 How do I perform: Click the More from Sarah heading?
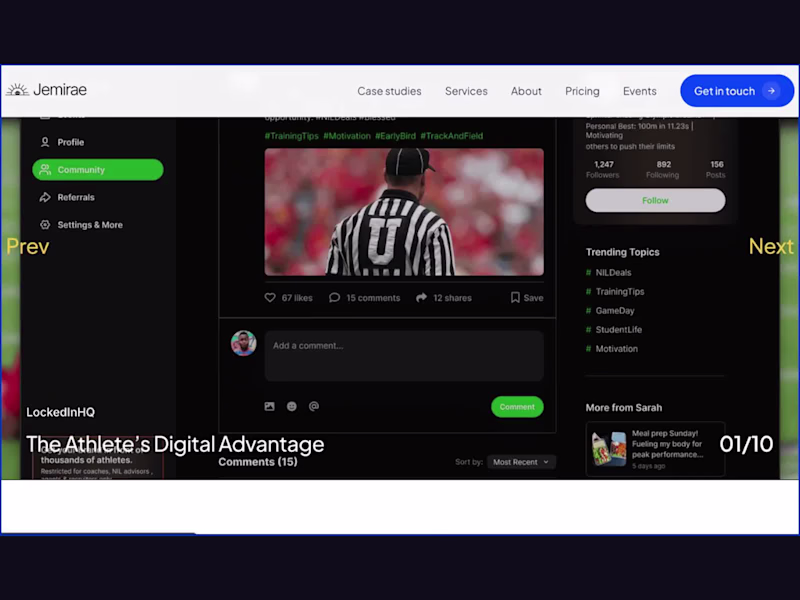[x=623, y=408]
